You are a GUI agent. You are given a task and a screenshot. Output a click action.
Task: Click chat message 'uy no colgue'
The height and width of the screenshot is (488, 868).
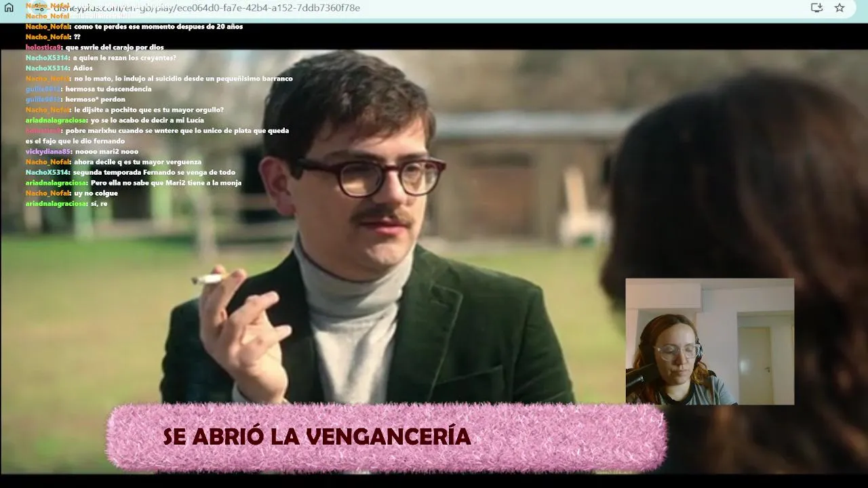[x=96, y=193]
